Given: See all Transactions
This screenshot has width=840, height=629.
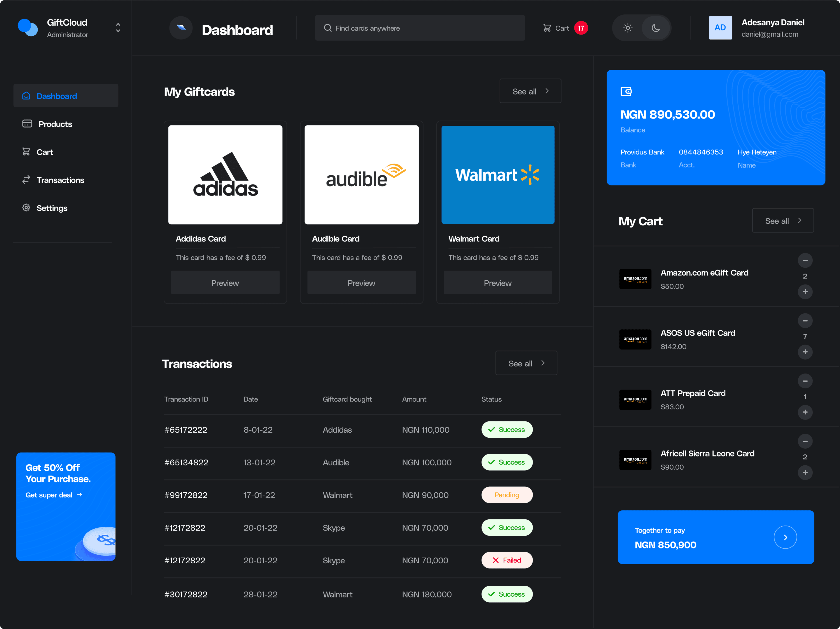Looking at the screenshot, I should click(526, 363).
